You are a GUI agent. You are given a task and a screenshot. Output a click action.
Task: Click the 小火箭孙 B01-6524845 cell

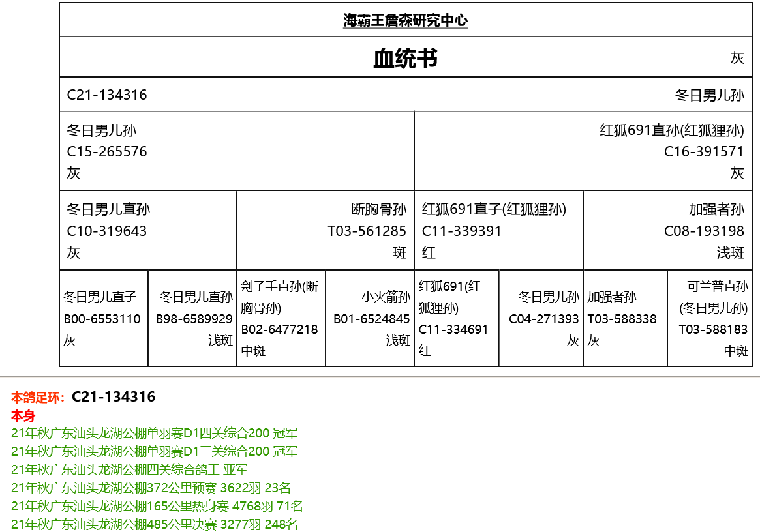(371, 319)
